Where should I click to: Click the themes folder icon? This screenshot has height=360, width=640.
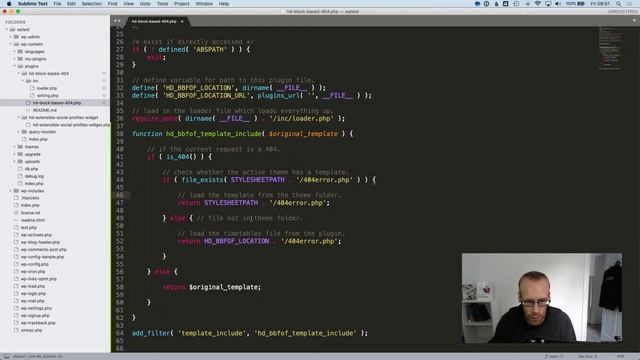click(20, 147)
